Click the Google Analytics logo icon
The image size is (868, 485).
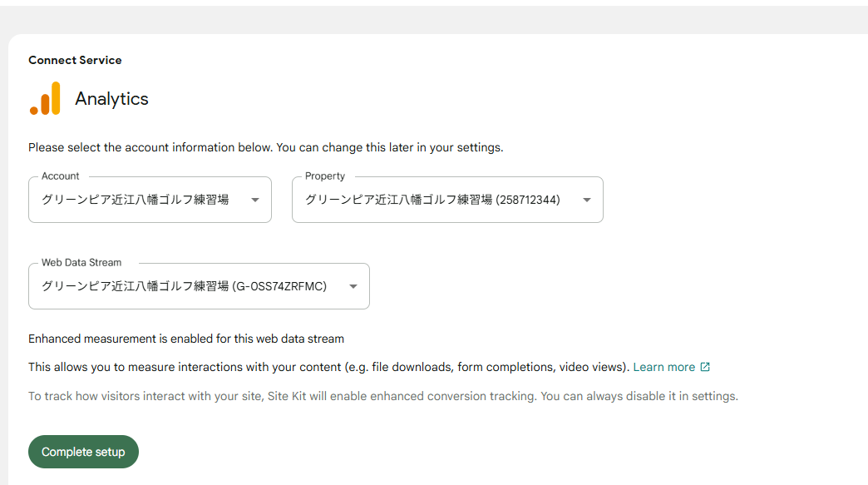tap(46, 98)
